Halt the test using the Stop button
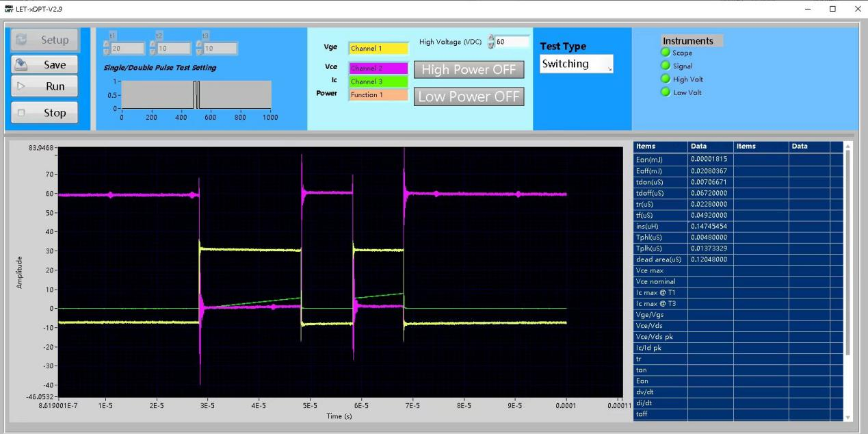 pyautogui.click(x=45, y=112)
